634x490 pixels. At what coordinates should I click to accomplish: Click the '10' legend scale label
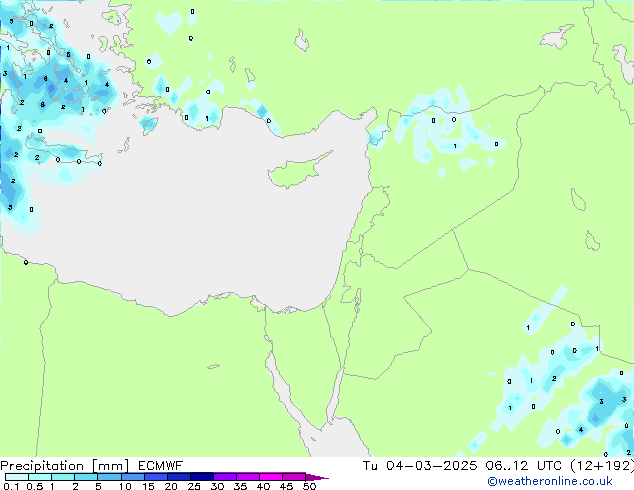(125, 486)
